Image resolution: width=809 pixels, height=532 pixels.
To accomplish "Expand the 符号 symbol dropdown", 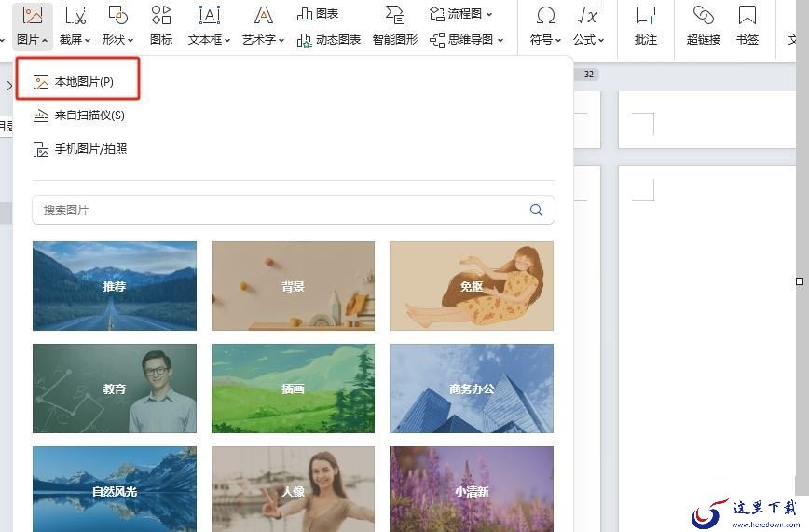I will click(545, 40).
